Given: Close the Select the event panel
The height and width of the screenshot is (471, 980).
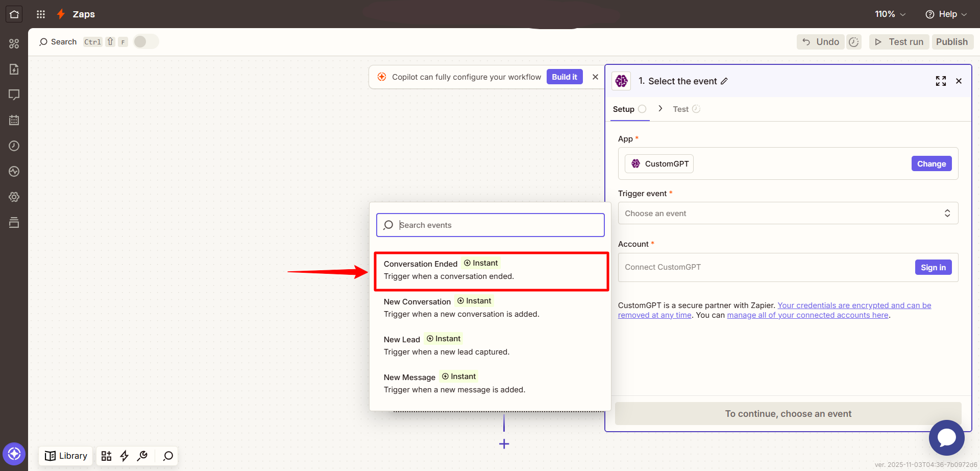Looking at the screenshot, I should click(959, 81).
